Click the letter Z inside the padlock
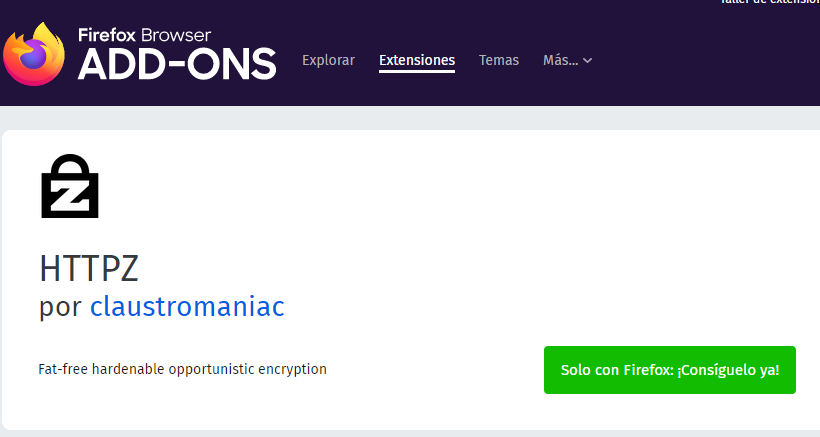Image resolution: width=820 pixels, height=437 pixels. point(70,196)
